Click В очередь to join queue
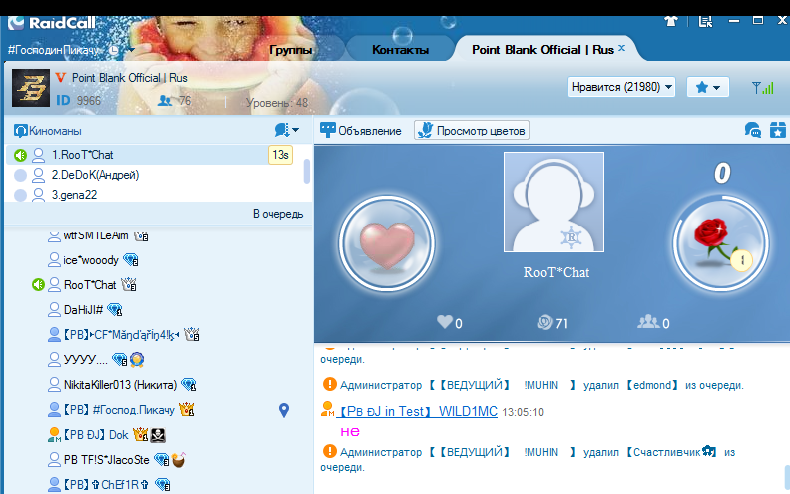 pos(278,214)
